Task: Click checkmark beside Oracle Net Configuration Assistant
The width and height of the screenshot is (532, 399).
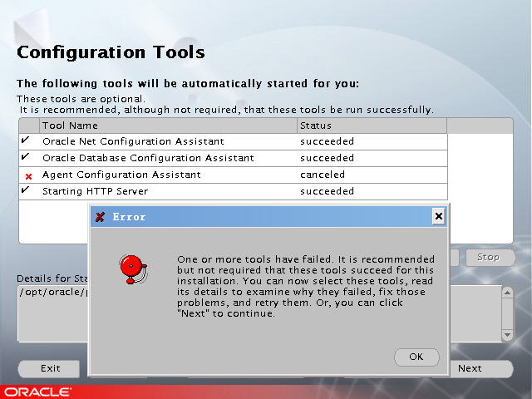Action: pyautogui.click(x=25, y=140)
